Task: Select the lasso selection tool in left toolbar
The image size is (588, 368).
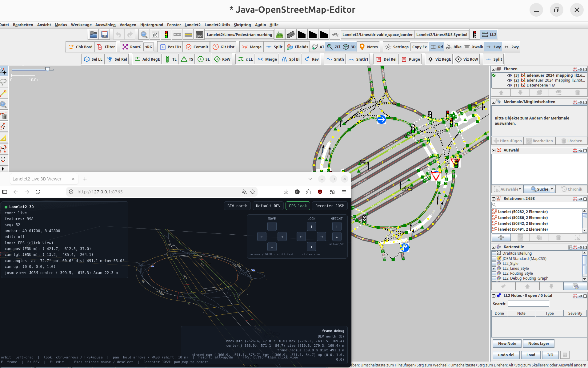Action: pos(3,82)
